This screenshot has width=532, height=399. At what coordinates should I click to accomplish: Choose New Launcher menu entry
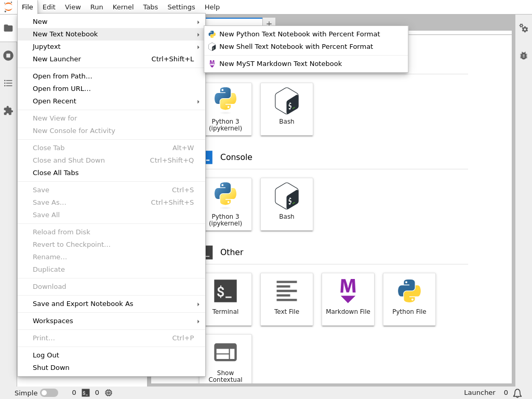111,59
